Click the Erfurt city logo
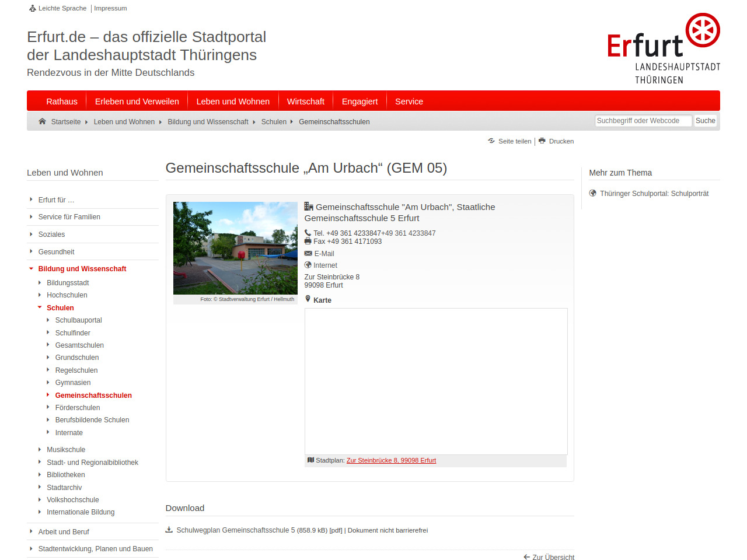This screenshot has width=747, height=560. click(x=664, y=48)
